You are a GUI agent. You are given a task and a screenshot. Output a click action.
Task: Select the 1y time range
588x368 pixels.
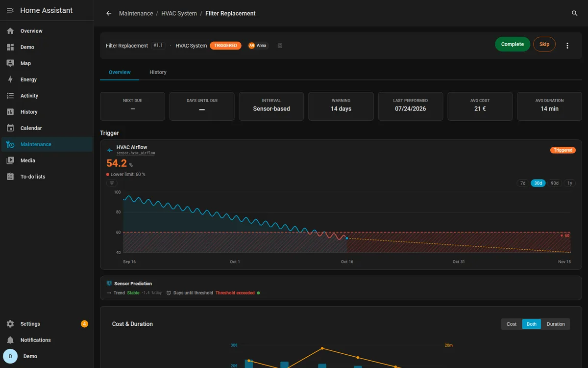click(x=569, y=183)
